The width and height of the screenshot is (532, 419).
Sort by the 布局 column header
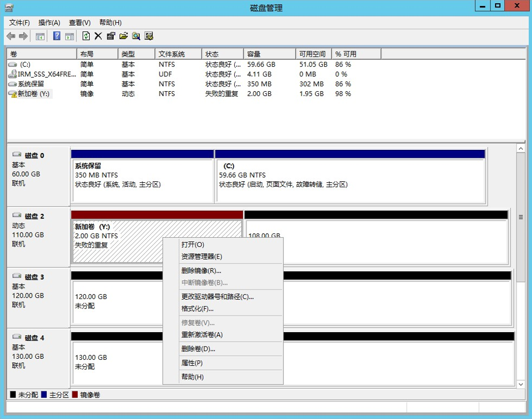[x=98, y=54]
